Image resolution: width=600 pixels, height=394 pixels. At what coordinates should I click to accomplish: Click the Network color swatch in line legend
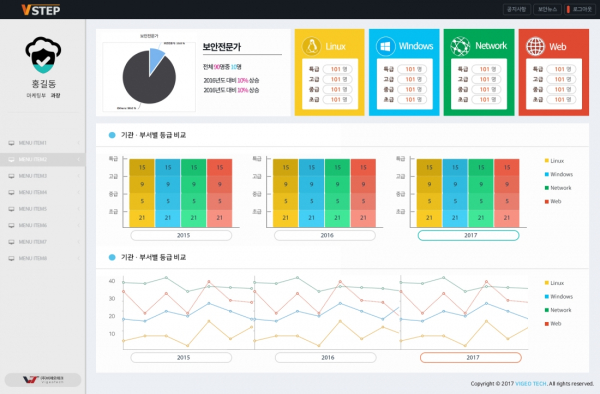[547, 310]
